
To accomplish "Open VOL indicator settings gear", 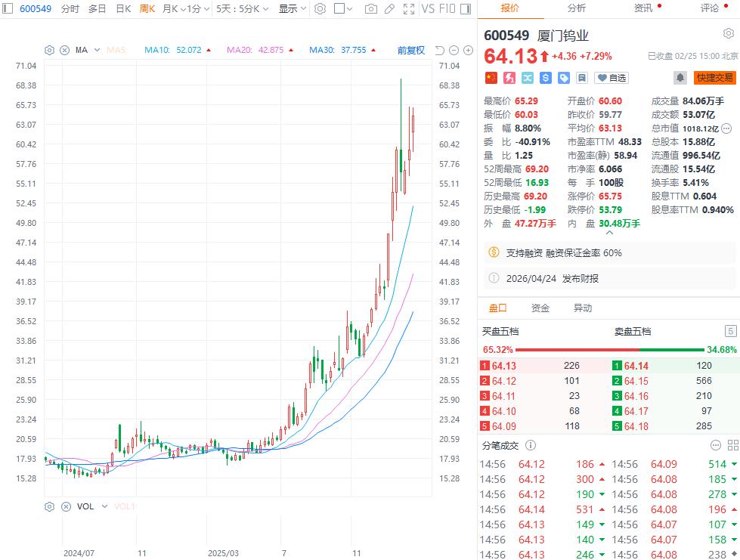I will (x=49, y=506).
